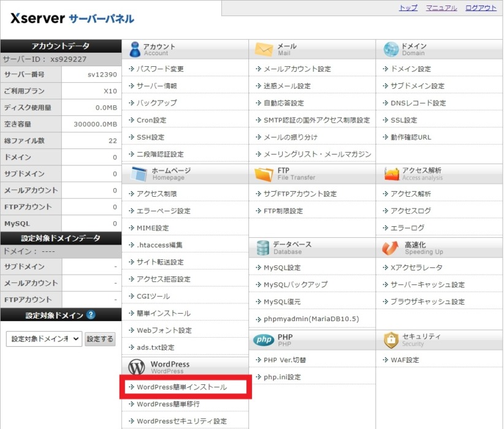This screenshot has height=429, width=504.
Task: Click the 設定する button
Action: (x=100, y=339)
